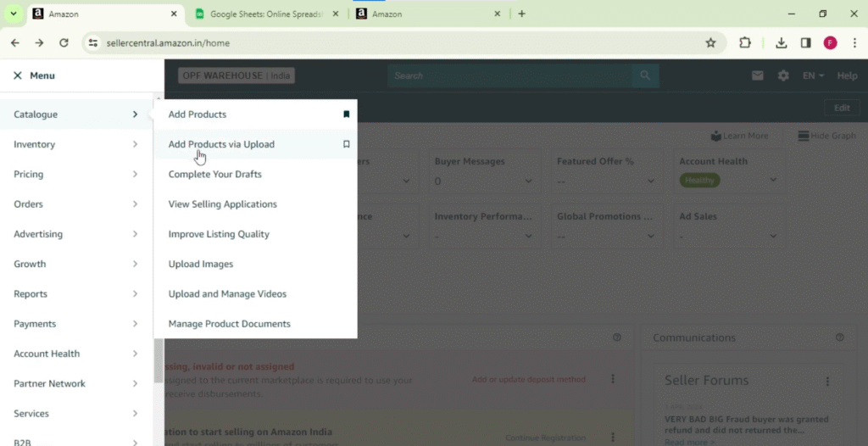
Task: Close the Menu with the X icon
Action: [18, 75]
